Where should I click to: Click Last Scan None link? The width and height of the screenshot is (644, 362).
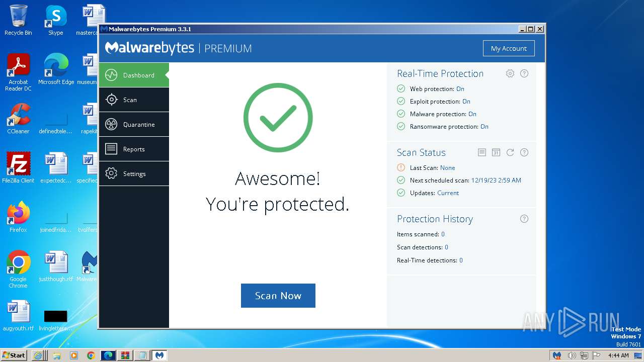pos(447,168)
